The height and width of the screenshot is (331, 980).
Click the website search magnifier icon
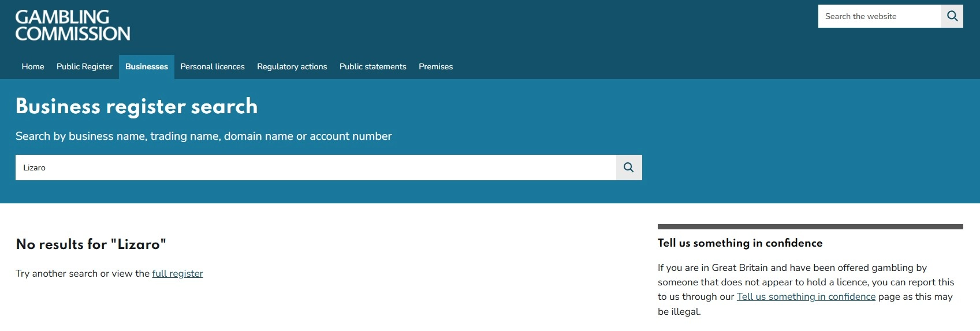[x=952, y=16]
